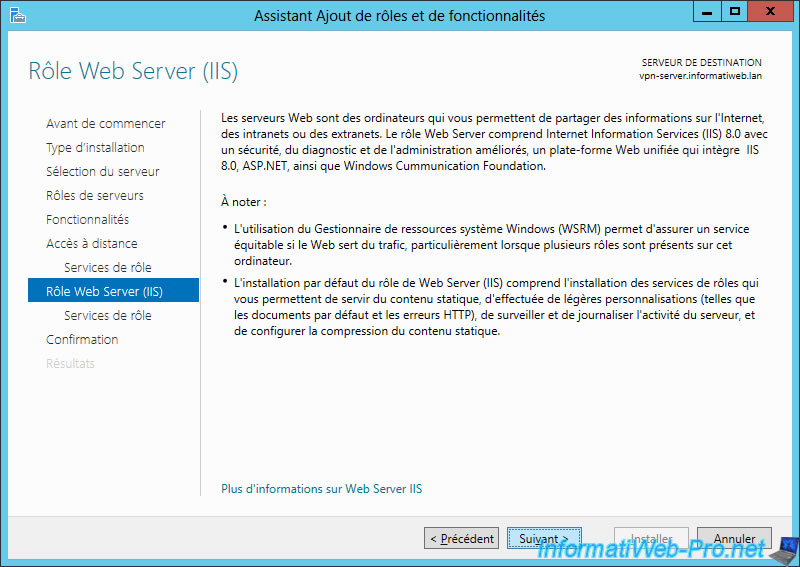Click the Annuler button

(x=734, y=538)
